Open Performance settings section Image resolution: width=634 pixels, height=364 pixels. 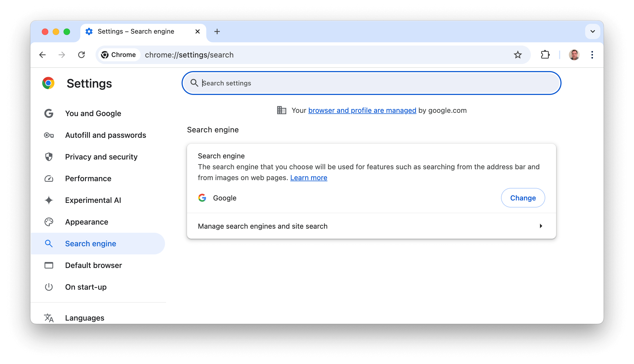click(x=88, y=178)
